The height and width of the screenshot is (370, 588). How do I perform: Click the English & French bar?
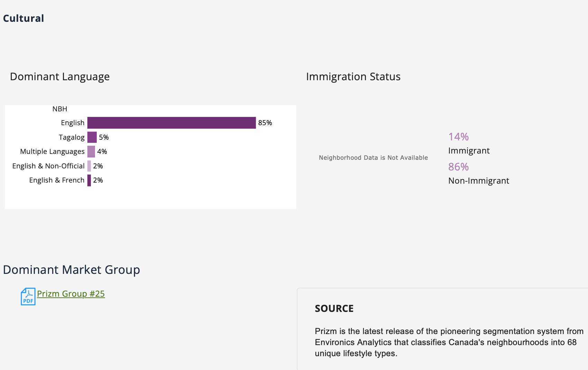(89, 180)
